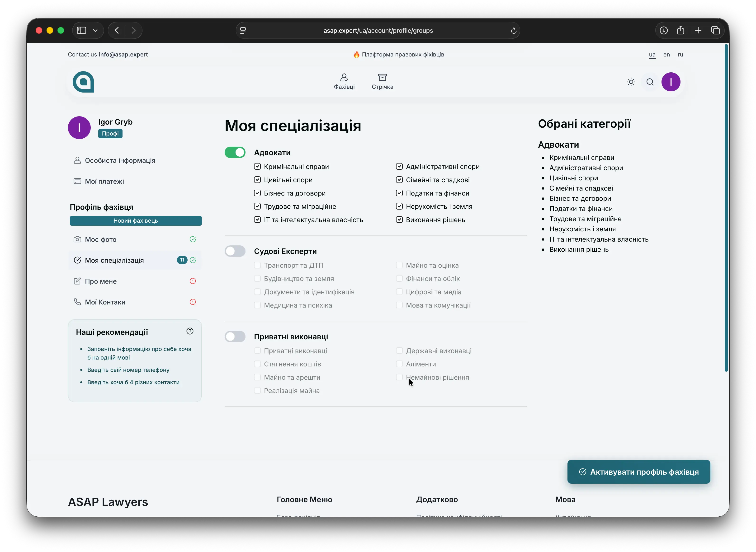Go to Про мене sidebar item
The width and height of the screenshot is (756, 552).
(101, 281)
